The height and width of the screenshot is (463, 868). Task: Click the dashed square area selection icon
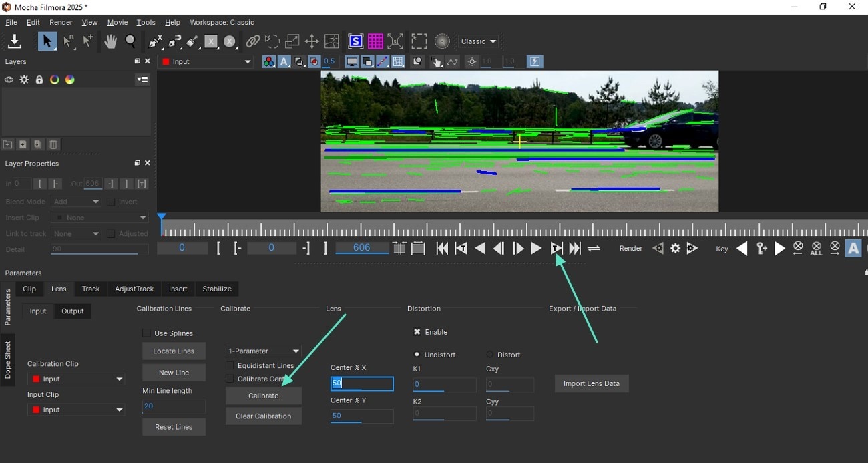(419, 41)
